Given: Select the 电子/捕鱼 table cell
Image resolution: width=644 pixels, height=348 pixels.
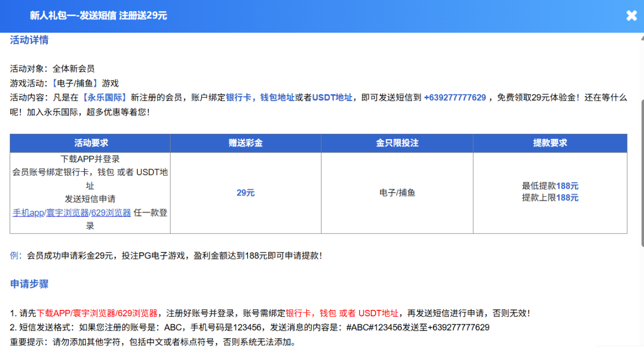Looking at the screenshot, I should click(x=397, y=192).
